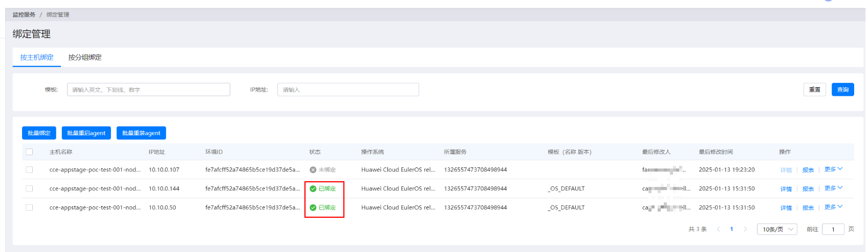Open 报表 link for the first row

808,170
